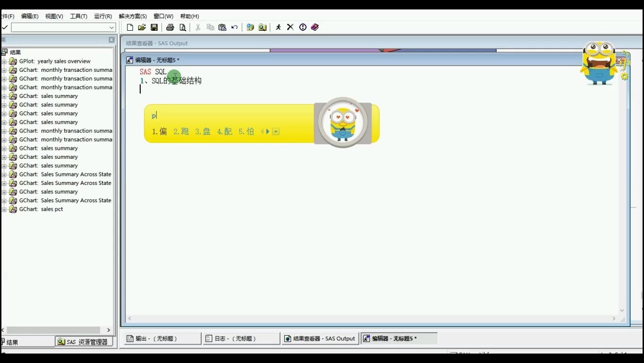Select the Submit (running man) icon
The width and height of the screenshot is (644, 363).
(278, 27)
